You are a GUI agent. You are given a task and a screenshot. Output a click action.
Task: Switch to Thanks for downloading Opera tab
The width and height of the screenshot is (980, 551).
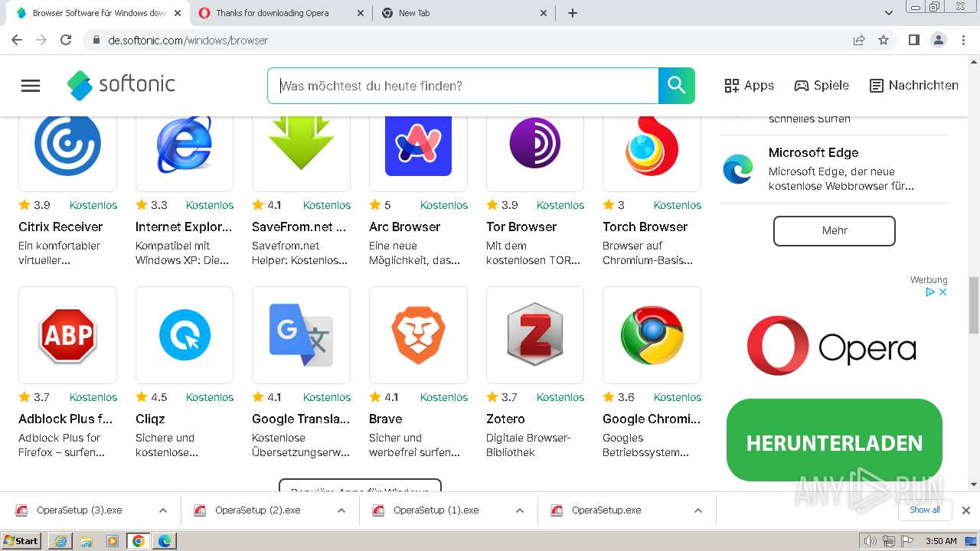pyautogui.click(x=281, y=13)
